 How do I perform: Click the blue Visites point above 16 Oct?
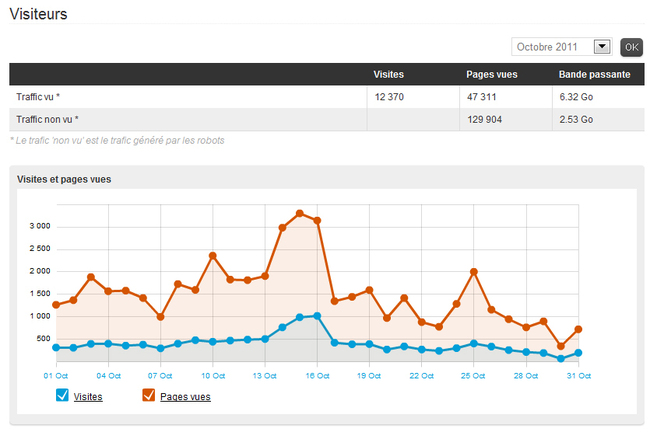(x=317, y=316)
